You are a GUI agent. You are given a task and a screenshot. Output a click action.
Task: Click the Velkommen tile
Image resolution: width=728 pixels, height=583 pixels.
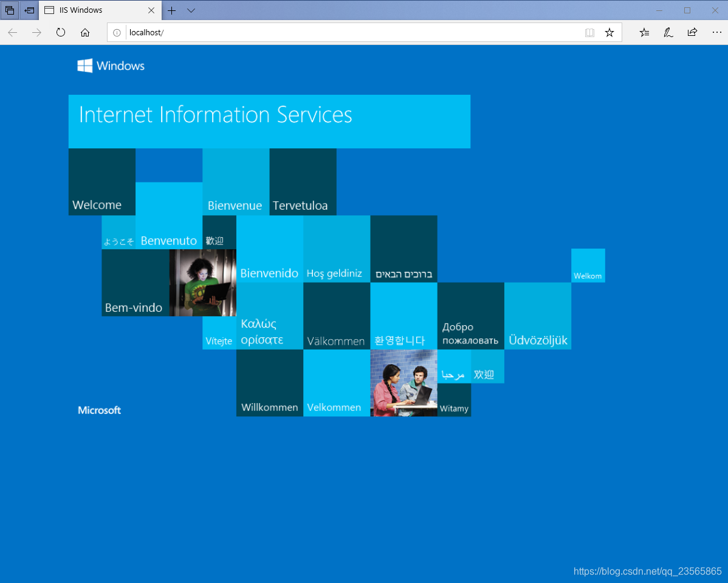[337, 383]
